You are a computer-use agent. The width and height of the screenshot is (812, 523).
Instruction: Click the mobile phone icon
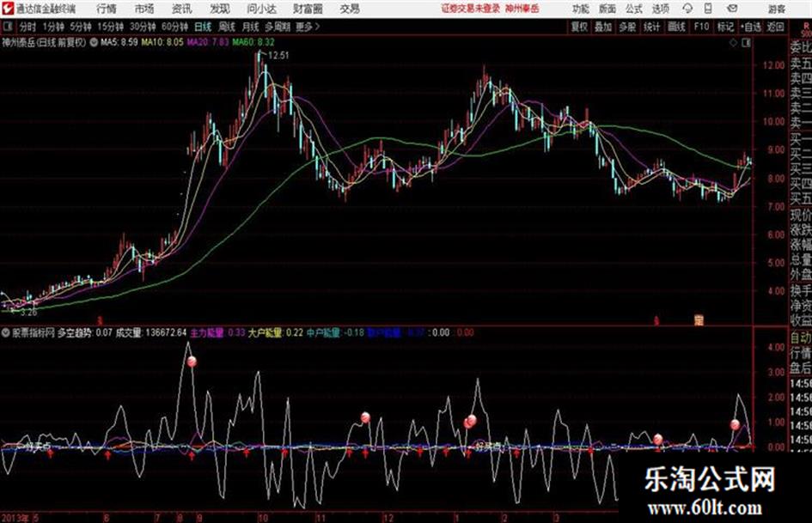coord(708,9)
